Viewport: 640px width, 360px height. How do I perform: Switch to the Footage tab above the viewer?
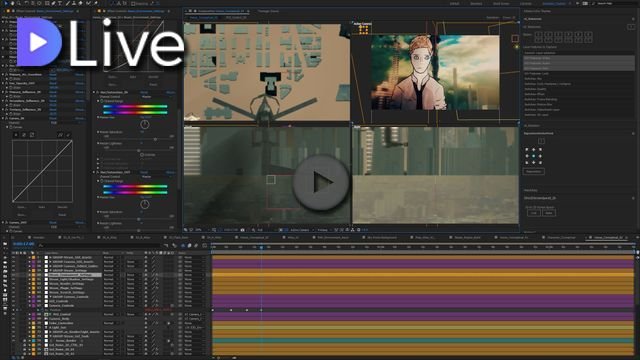coord(268,11)
